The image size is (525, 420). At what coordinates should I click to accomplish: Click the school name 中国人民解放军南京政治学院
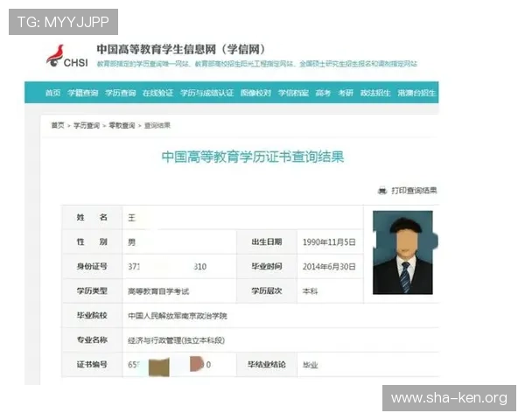(x=178, y=316)
